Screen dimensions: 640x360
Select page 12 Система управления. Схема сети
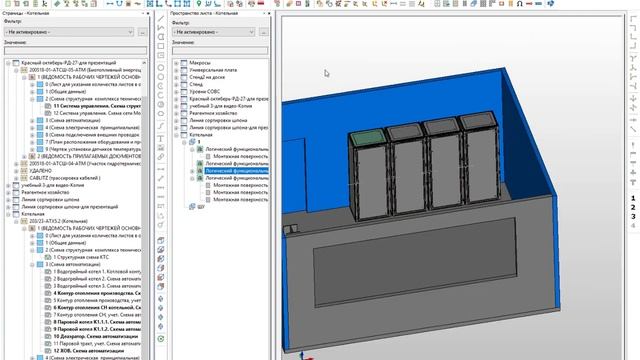click(x=97, y=113)
